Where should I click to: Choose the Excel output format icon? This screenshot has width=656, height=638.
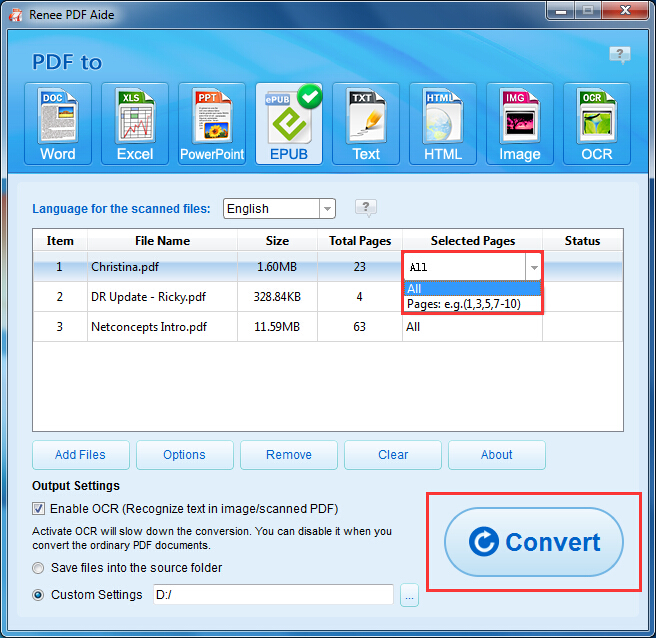point(135,123)
